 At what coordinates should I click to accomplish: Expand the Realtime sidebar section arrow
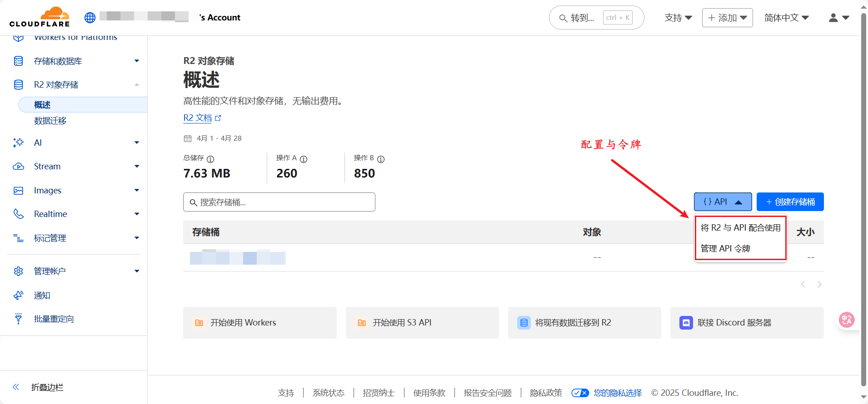pyautogui.click(x=137, y=214)
